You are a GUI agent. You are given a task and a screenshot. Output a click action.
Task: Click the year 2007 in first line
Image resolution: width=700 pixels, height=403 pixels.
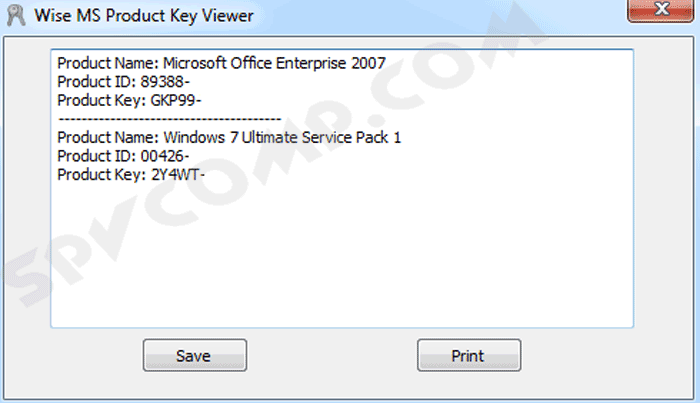pyautogui.click(x=368, y=63)
